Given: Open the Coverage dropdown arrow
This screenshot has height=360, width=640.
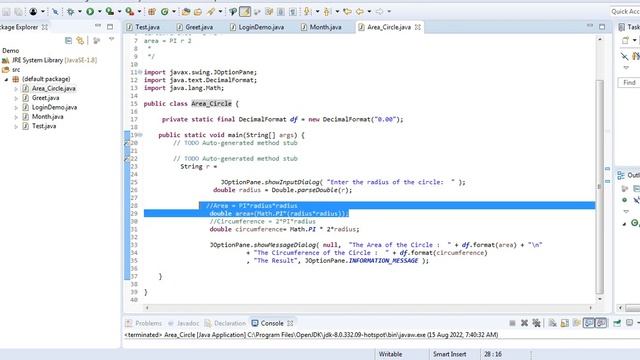Looking at the screenshot, I should [x=119, y=12].
